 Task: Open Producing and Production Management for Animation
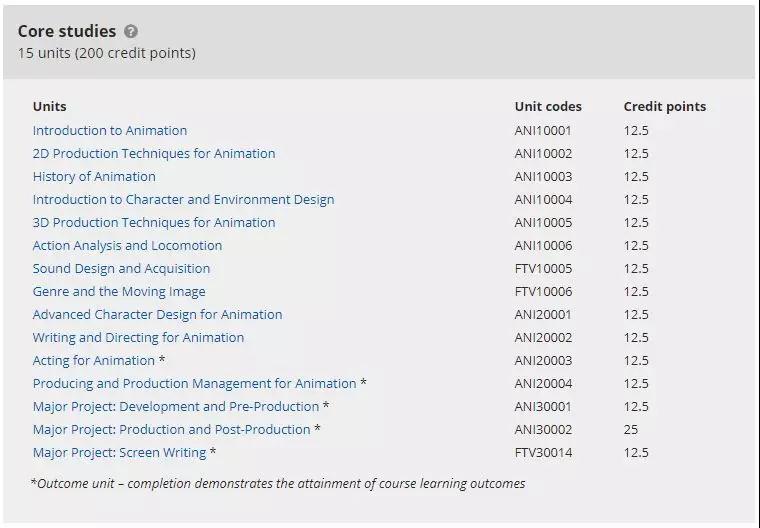coord(194,383)
